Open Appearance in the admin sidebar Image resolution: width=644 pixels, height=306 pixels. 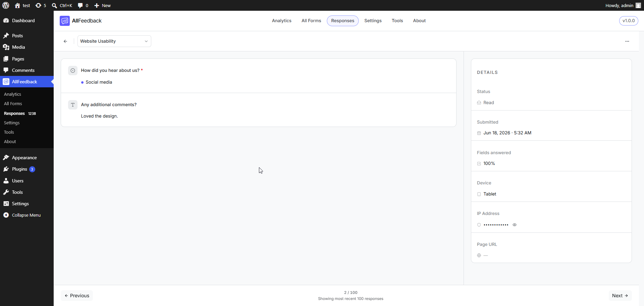point(27,158)
